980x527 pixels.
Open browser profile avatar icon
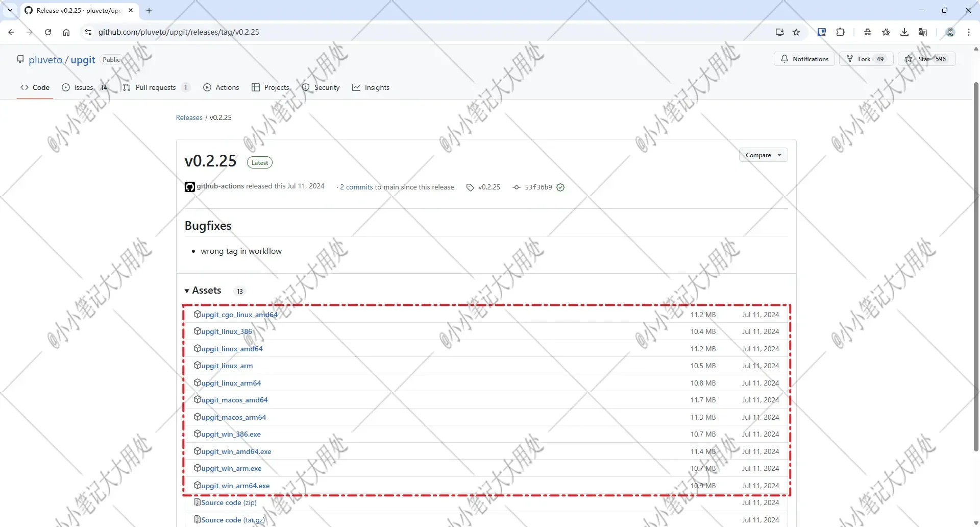[x=950, y=32]
